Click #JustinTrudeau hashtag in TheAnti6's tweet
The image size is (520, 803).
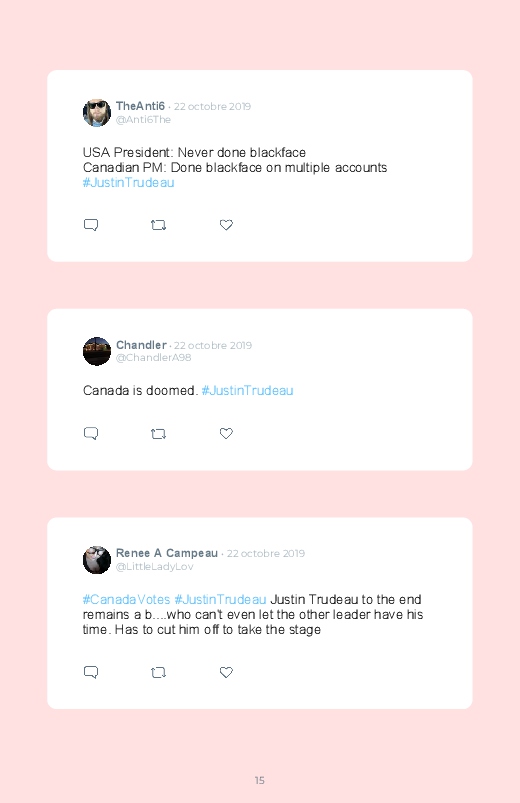pyautogui.click(x=129, y=183)
